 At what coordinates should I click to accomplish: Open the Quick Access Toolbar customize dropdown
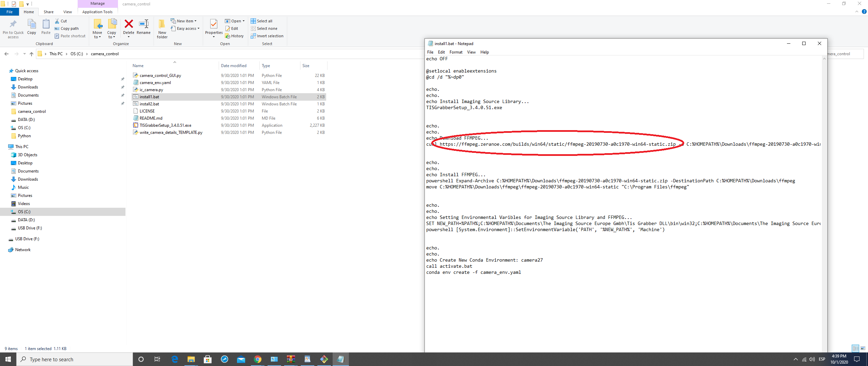(28, 4)
